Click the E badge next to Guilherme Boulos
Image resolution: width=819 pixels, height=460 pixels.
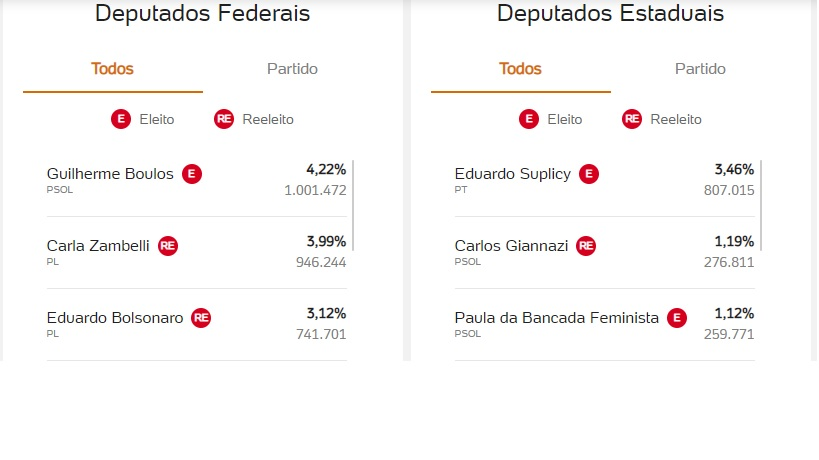pyautogui.click(x=192, y=174)
